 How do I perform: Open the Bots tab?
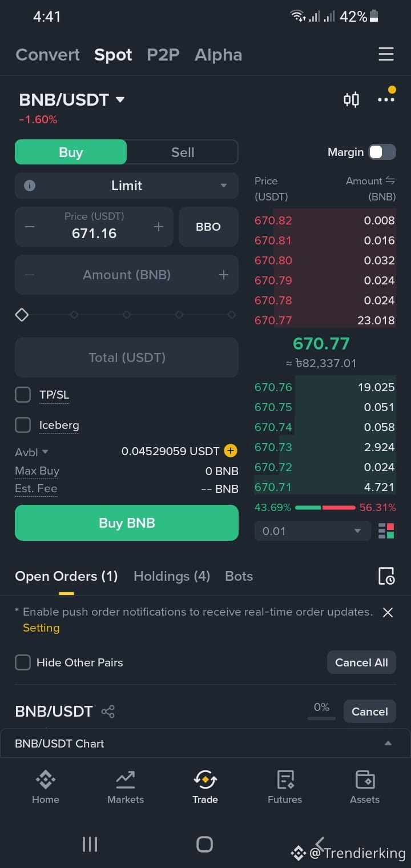239,576
